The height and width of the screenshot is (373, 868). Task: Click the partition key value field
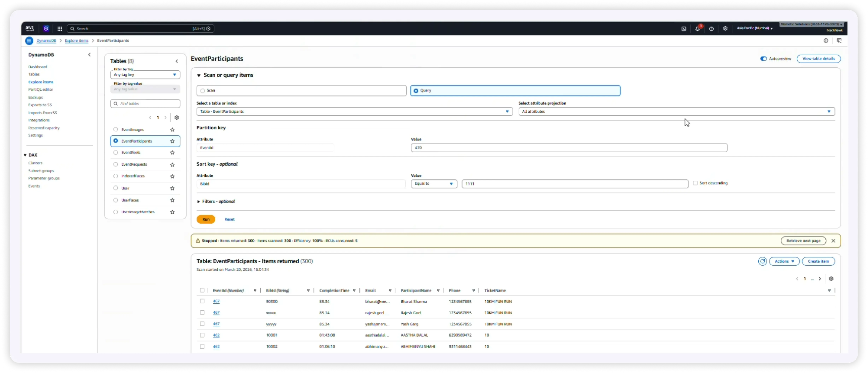[569, 148]
